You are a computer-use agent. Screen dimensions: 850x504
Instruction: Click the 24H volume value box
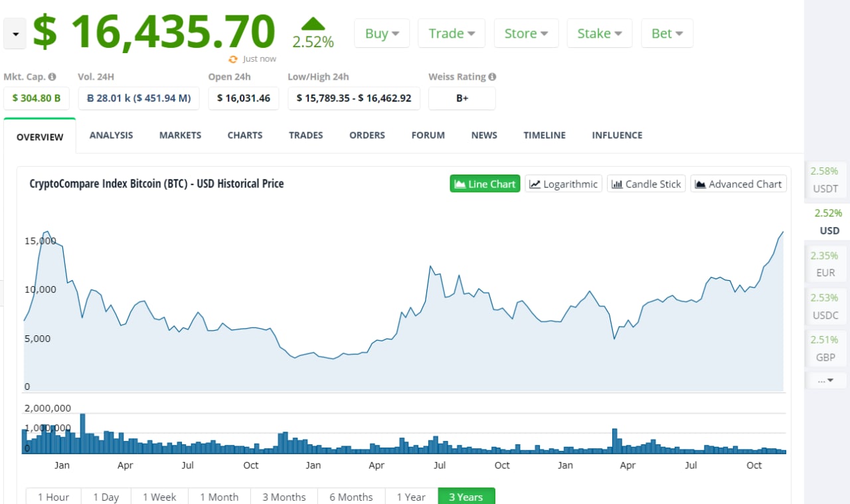point(139,98)
